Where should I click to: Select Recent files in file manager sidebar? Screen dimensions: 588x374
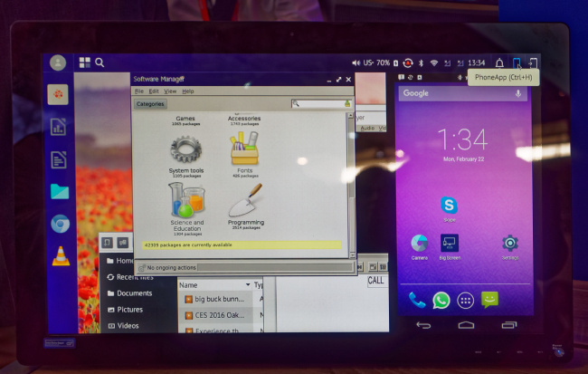pyautogui.click(x=129, y=277)
